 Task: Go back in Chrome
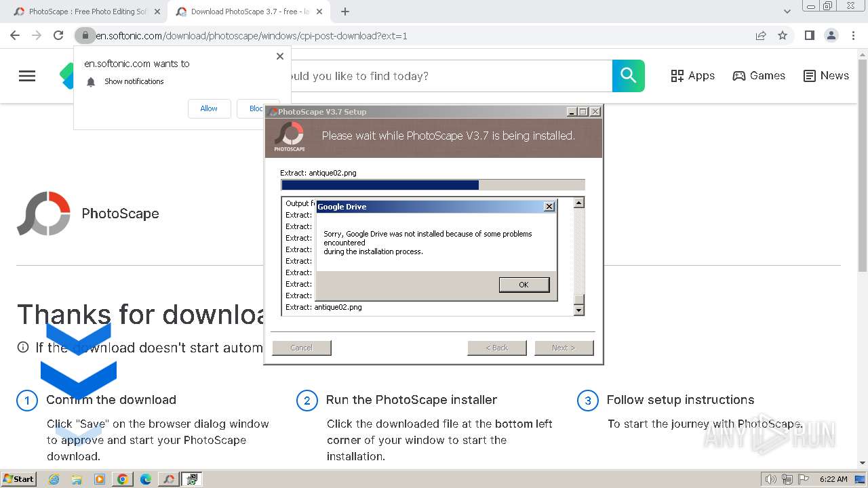15,35
